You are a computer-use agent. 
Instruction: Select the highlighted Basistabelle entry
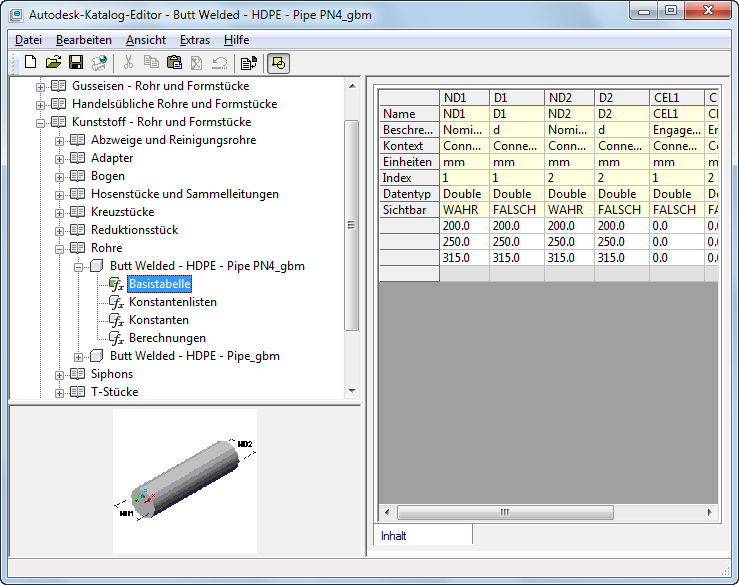tap(160, 284)
